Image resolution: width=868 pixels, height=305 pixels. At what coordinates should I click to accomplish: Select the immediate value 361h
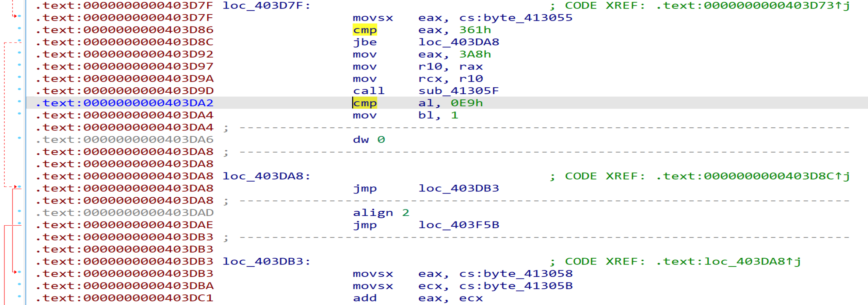point(475,30)
